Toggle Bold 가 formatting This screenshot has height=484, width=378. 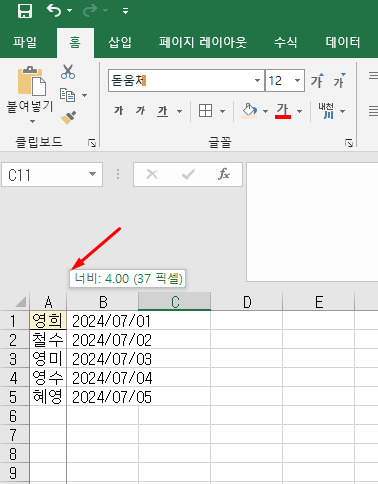click(x=119, y=111)
